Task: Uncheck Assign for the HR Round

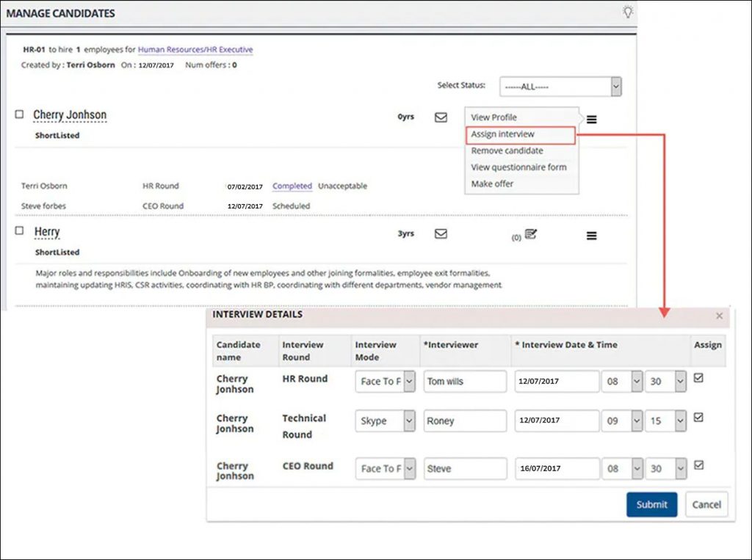Action: (699, 378)
